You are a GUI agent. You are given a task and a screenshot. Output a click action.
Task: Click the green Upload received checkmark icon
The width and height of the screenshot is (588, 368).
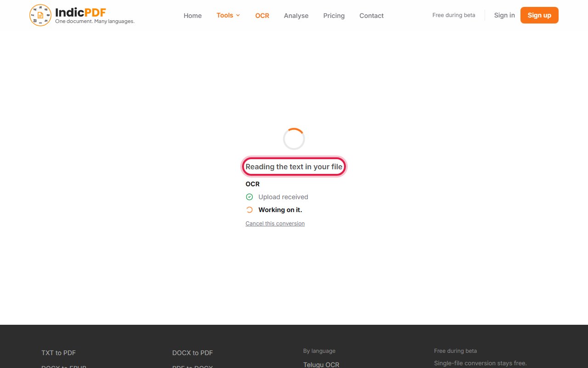[249, 197]
